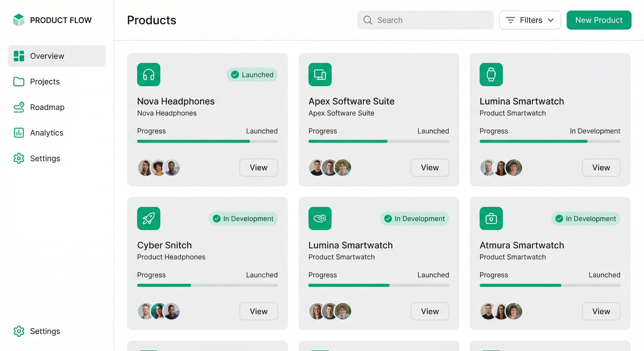
Task: Click the Product Flow cube logo
Action: pyautogui.click(x=19, y=20)
